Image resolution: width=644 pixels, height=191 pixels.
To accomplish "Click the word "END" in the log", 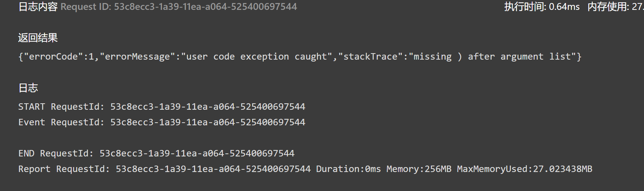I will click(x=26, y=153).
